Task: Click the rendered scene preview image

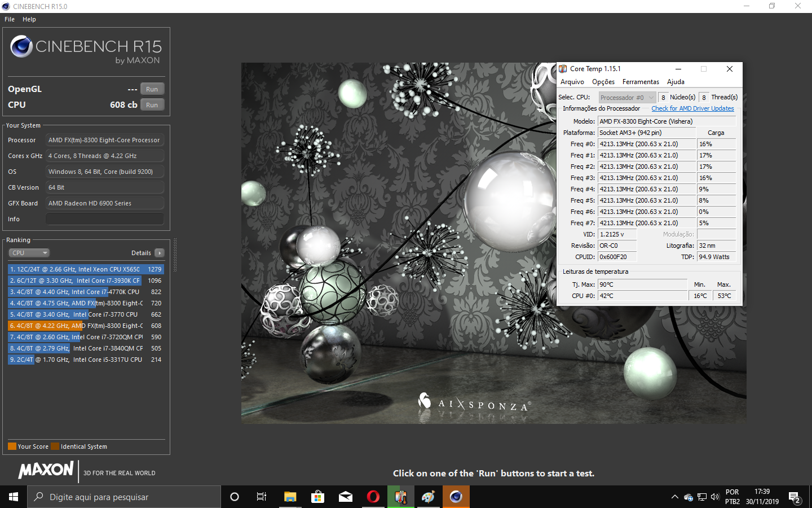Action: [x=493, y=243]
